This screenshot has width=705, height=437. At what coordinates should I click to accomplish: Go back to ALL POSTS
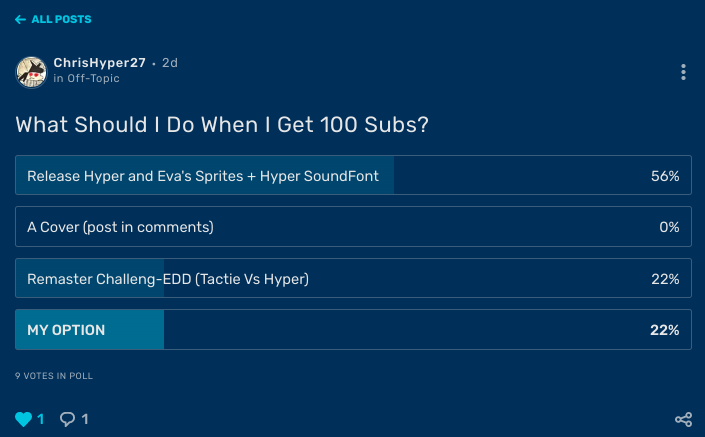tap(60, 19)
